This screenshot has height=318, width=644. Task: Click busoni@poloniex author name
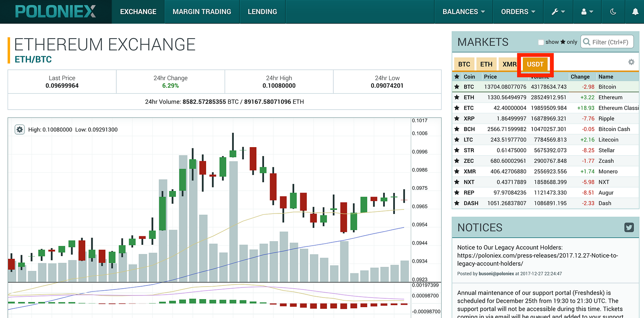tap(496, 274)
